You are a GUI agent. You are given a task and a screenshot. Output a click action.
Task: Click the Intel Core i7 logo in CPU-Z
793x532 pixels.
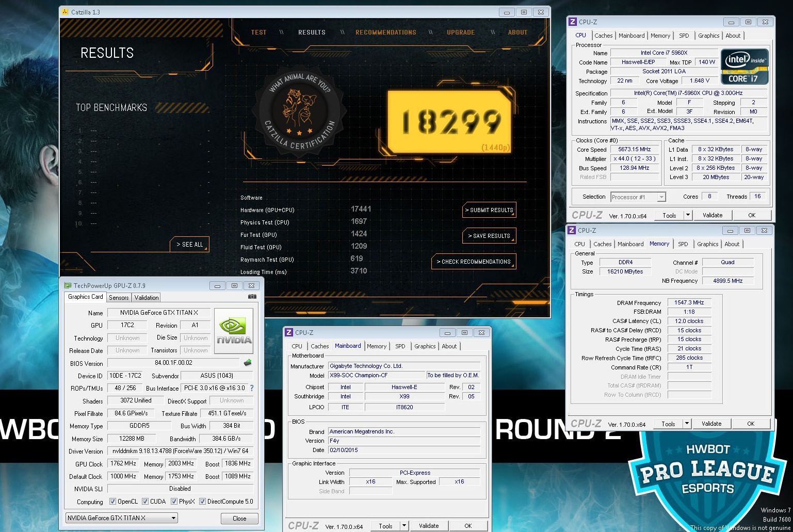pyautogui.click(x=745, y=67)
